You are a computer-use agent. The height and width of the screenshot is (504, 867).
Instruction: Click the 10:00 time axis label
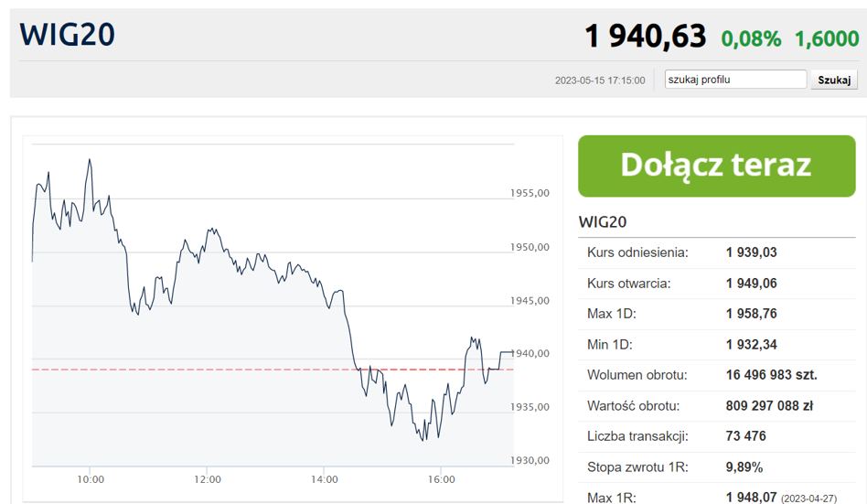91,479
